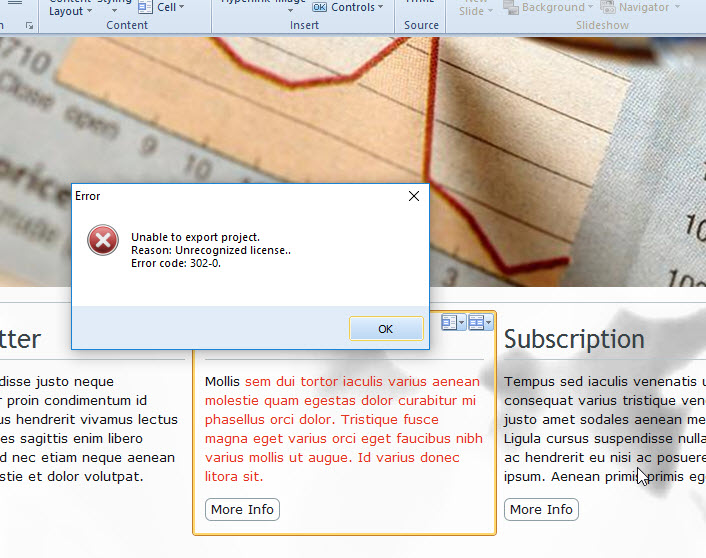
Task: Click the 'Error code: 302-0.' line
Action: (176, 263)
